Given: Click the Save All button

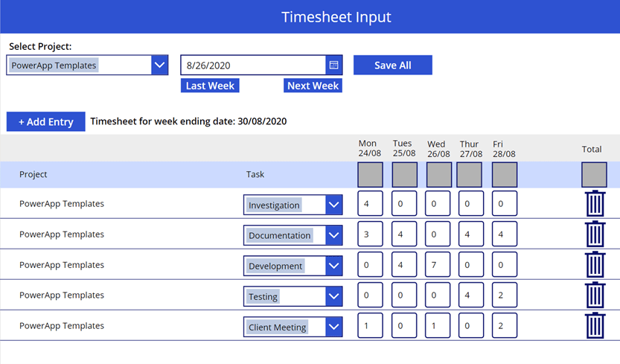Looking at the screenshot, I should [393, 65].
